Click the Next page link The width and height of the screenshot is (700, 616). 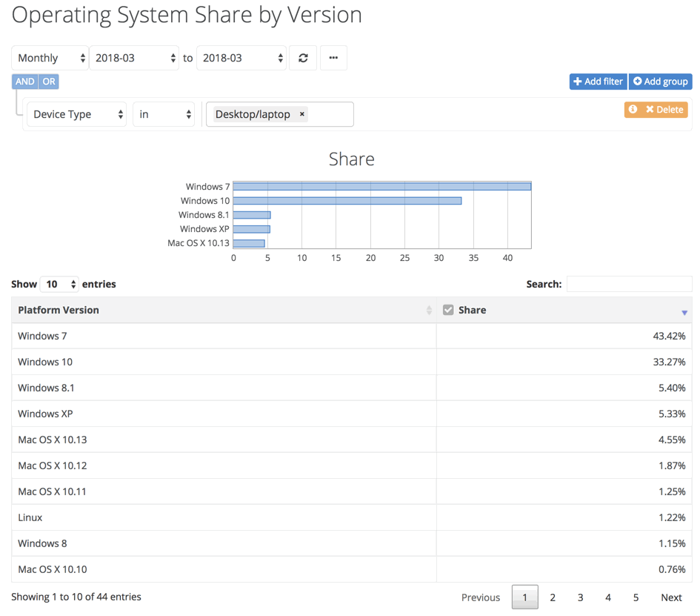[671, 597]
